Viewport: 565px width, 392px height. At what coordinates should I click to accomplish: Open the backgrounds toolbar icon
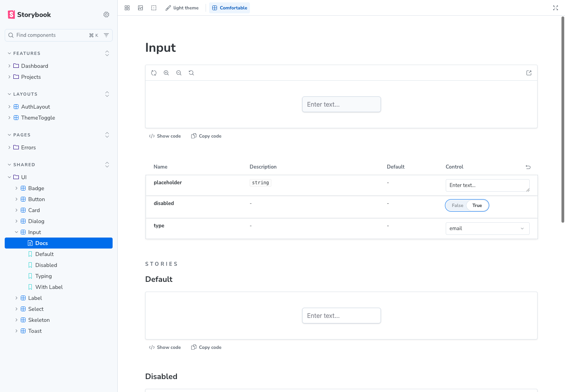140,8
